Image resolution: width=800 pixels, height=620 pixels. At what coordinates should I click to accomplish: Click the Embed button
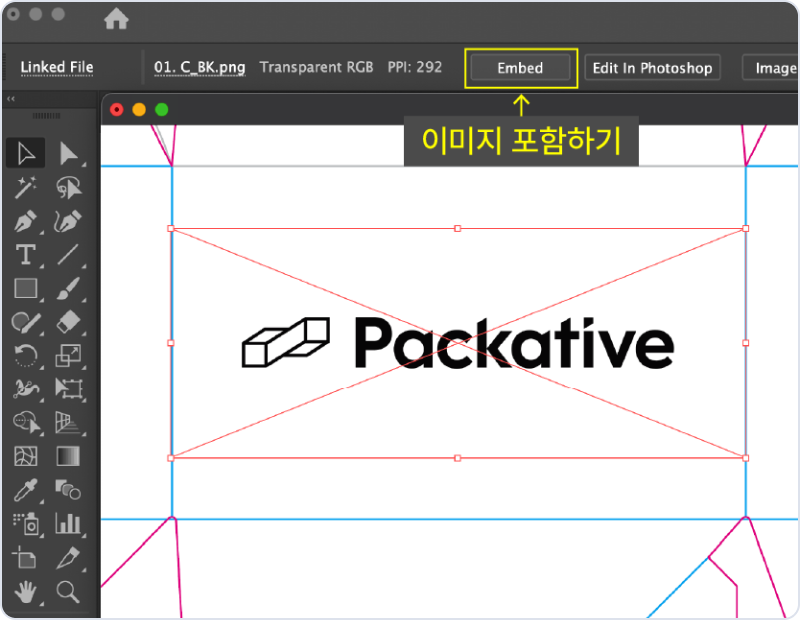coord(520,68)
